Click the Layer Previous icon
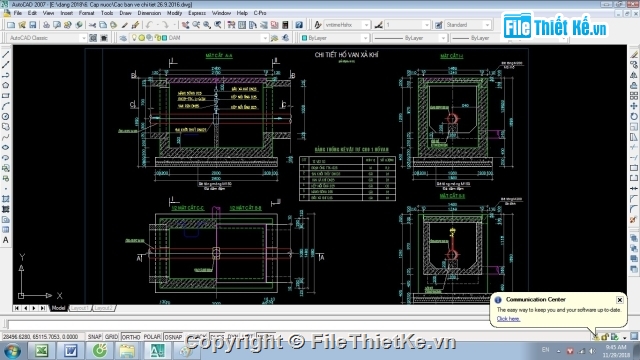Screen dimensions: 640x360 [285, 38]
